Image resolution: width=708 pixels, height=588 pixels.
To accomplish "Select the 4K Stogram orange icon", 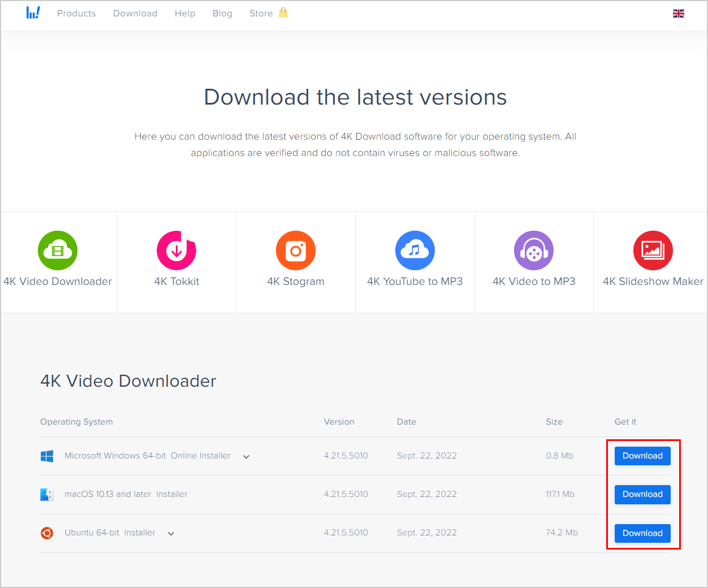I will (x=296, y=250).
